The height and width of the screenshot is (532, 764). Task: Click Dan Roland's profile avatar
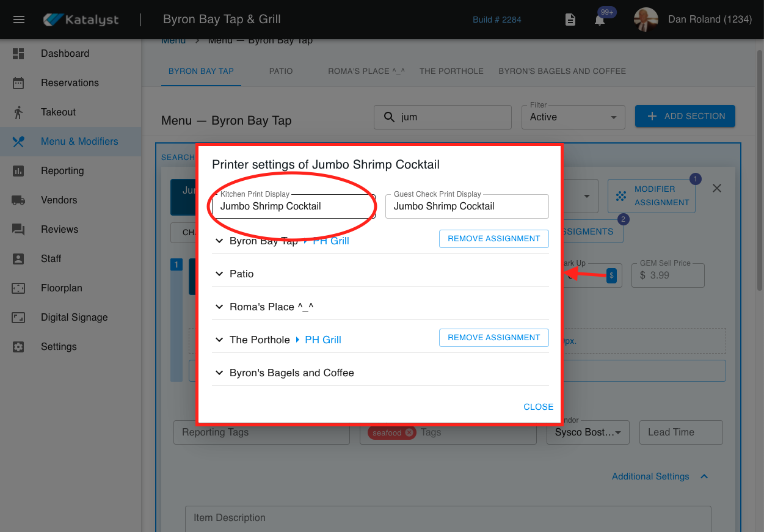coord(646,20)
